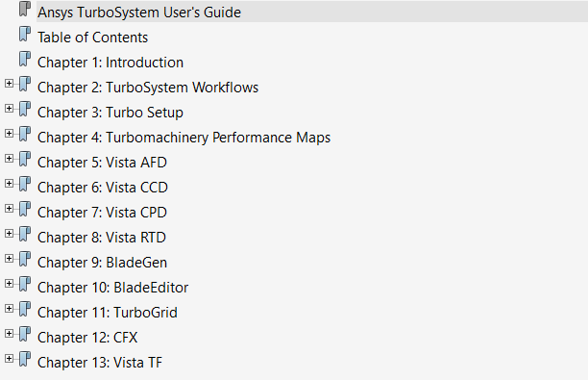The width and height of the screenshot is (588, 380).
Task: Click bookmark icon beside Chapter 3: Turbo Setup
Action: pyautogui.click(x=25, y=109)
